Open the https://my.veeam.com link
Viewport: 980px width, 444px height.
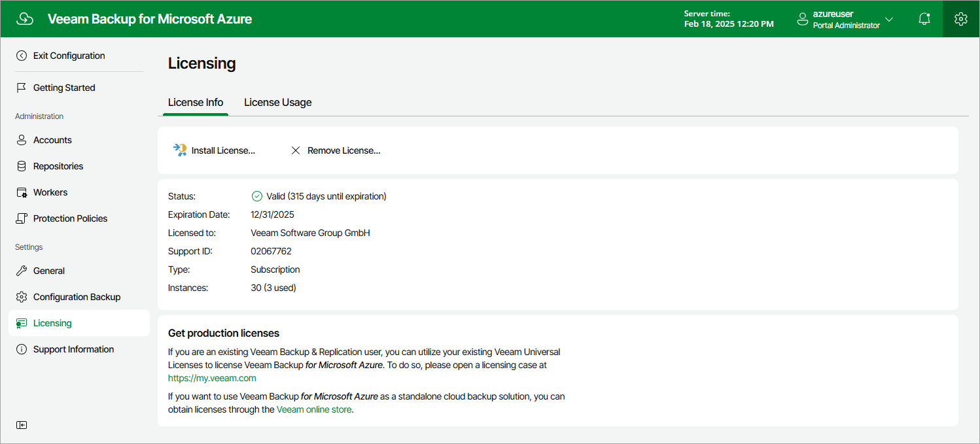click(x=212, y=378)
